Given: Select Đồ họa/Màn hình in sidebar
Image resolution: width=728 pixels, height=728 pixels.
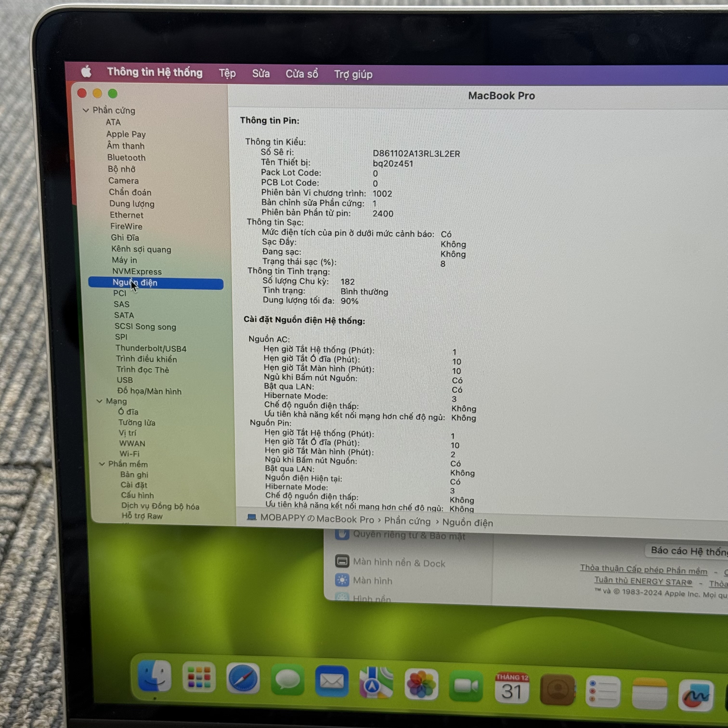Looking at the screenshot, I should 149,391.
